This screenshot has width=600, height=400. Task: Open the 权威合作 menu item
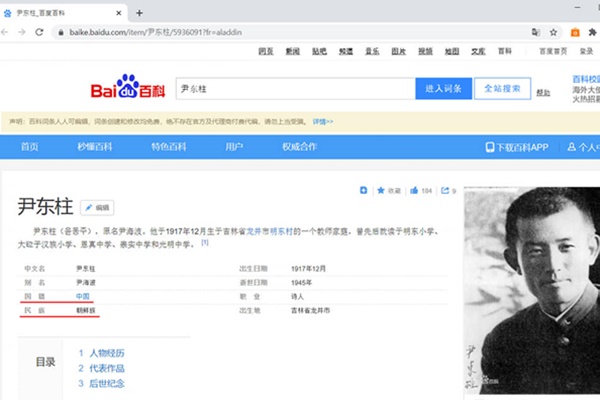click(x=300, y=147)
